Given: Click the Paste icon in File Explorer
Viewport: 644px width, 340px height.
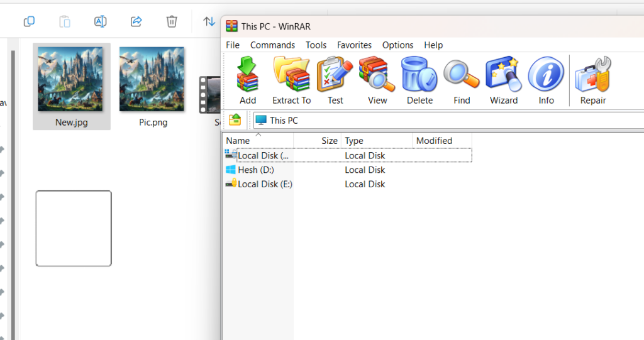Looking at the screenshot, I should 65,21.
